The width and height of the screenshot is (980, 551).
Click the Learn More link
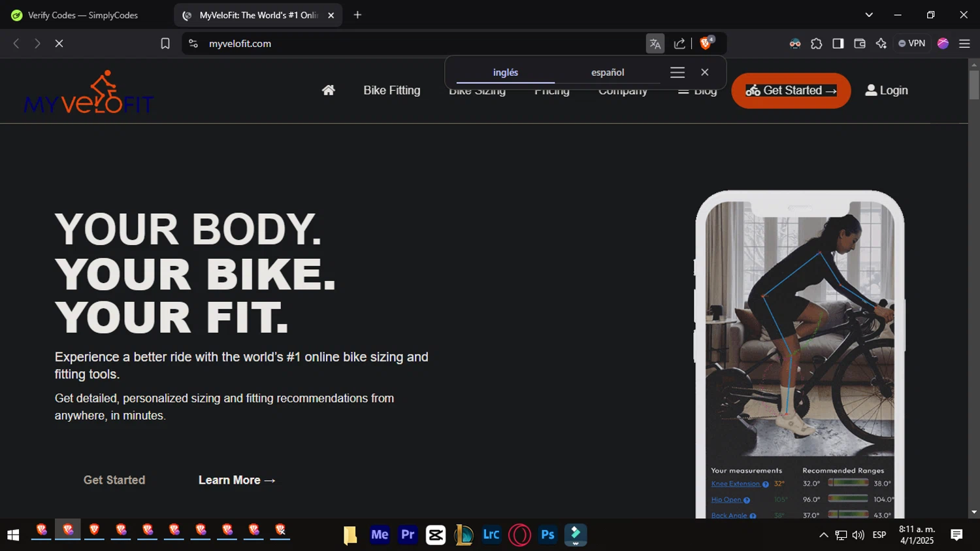[237, 480]
